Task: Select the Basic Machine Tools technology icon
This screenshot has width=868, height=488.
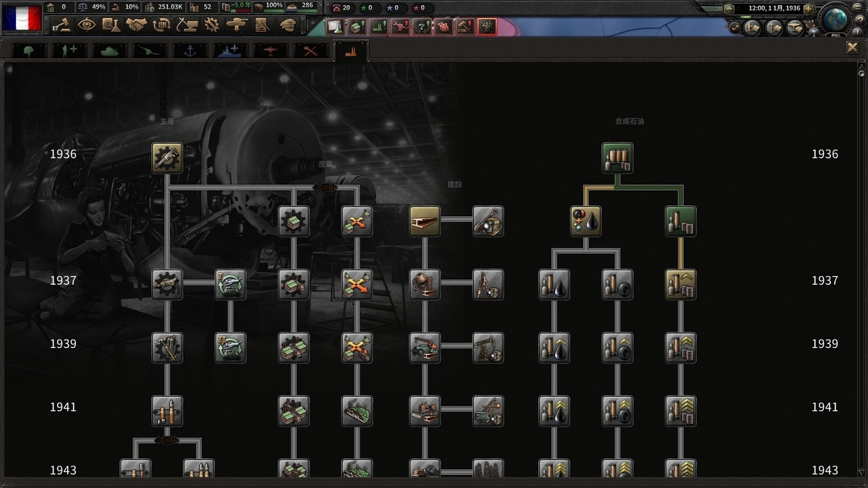Action: tap(166, 156)
